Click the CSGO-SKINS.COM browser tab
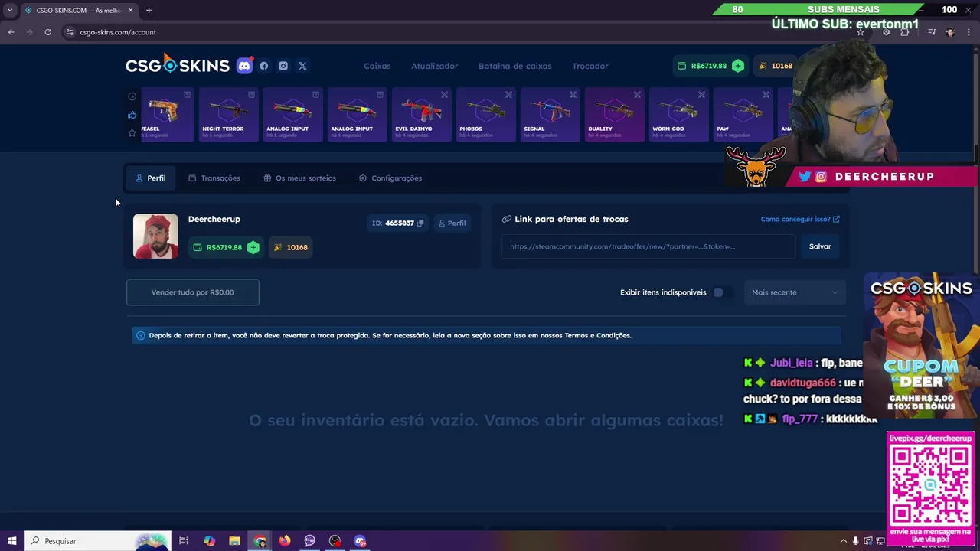 (78, 10)
